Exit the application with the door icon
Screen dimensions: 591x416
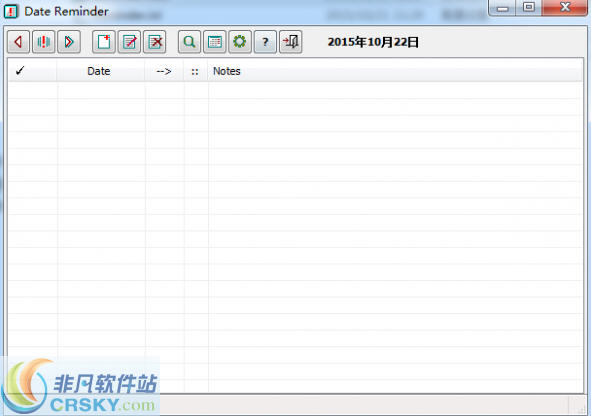point(291,41)
